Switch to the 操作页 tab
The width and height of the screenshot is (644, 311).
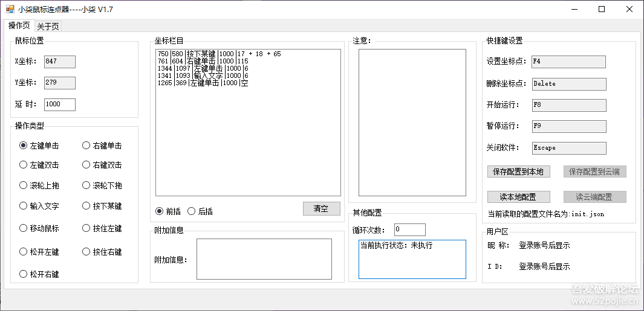[x=19, y=25]
